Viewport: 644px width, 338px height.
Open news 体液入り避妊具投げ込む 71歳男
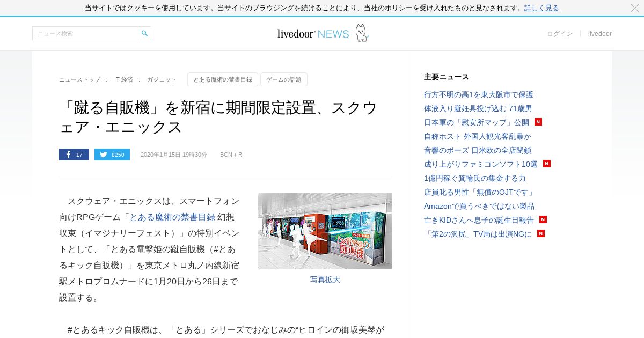pos(478,108)
